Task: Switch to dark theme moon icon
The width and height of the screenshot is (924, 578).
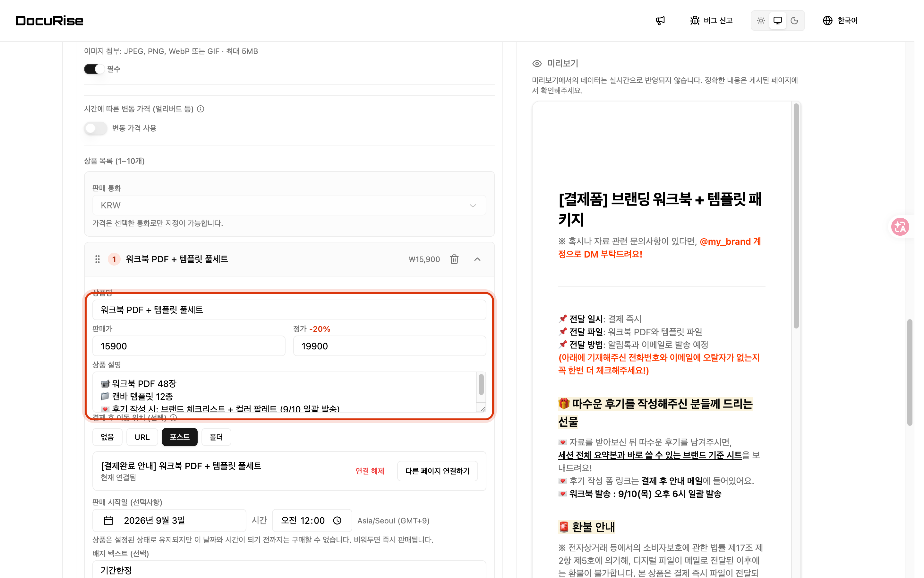Action: click(794, 21)
